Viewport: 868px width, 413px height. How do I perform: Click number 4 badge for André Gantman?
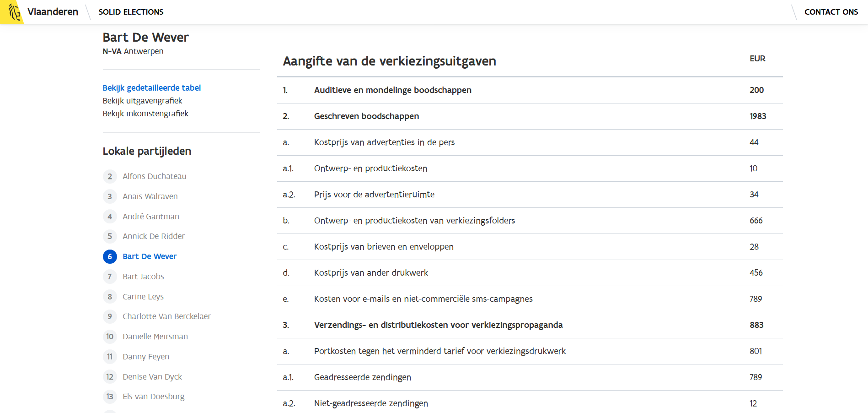point(110,217)
